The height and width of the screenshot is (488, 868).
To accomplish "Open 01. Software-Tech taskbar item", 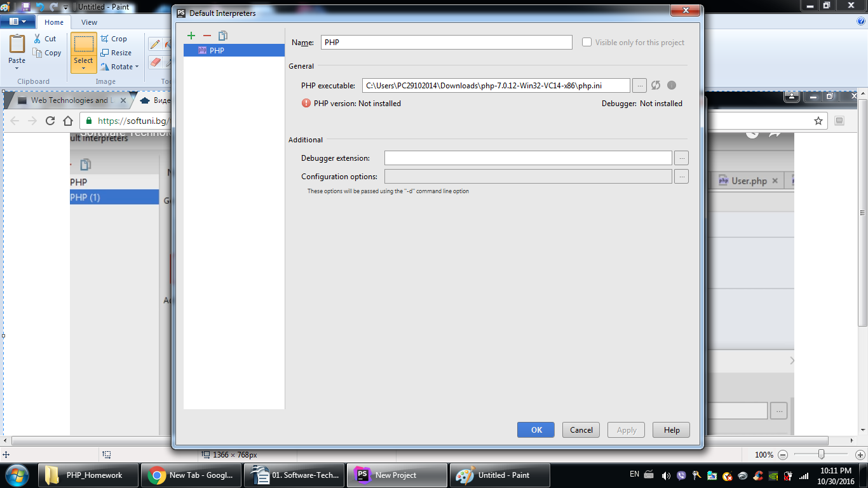I will 295,475.
